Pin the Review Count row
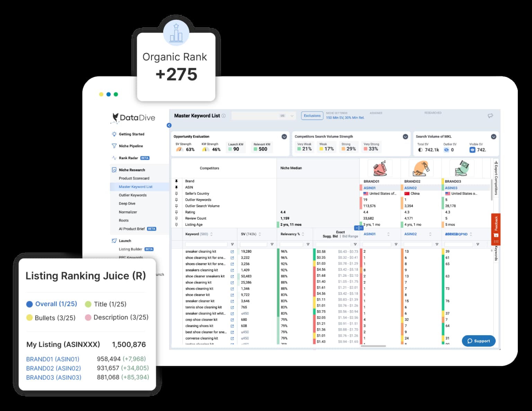Screen dimensions: 532x411 click(176, 219)
